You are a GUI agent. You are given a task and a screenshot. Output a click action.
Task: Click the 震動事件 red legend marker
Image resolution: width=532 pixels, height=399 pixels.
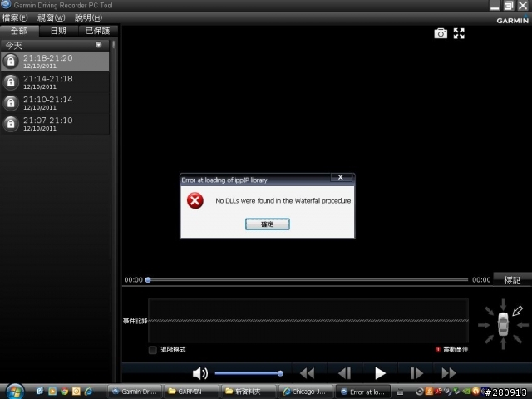pyautogui.click(x=438, y=349)
